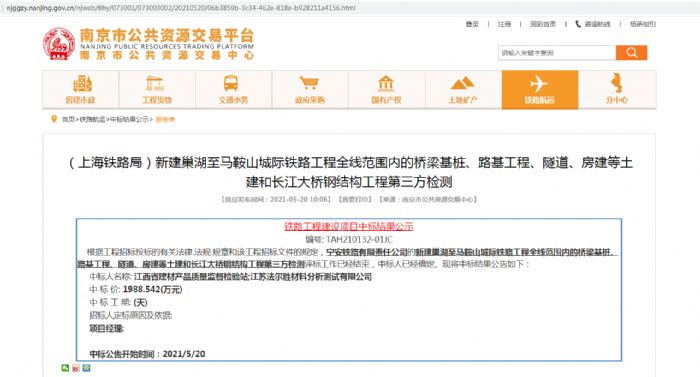Click the 南京市公共资源交易平台 site title
Image resolution: width=700 pixels, height=377 pixels.
click(x=167, y=35)
